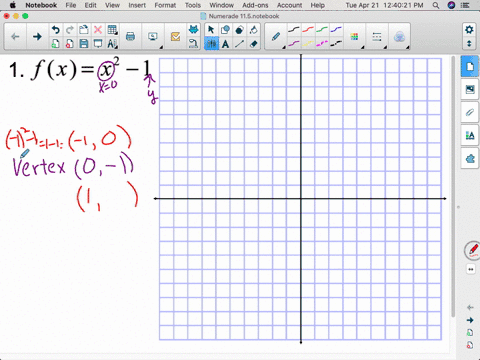Undo the last action
The width and height of the screenshot is (480, 360).
click(56, 30)
